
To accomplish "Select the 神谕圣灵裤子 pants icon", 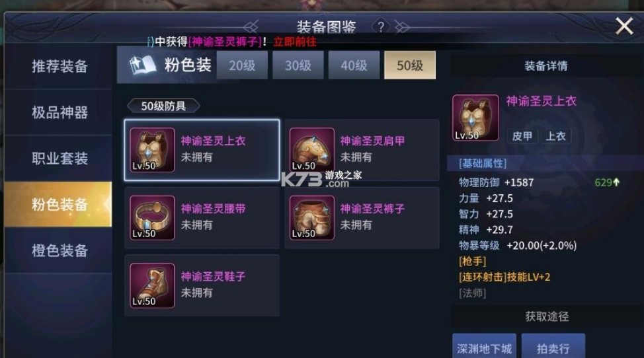I will click(x=311, y=218).
